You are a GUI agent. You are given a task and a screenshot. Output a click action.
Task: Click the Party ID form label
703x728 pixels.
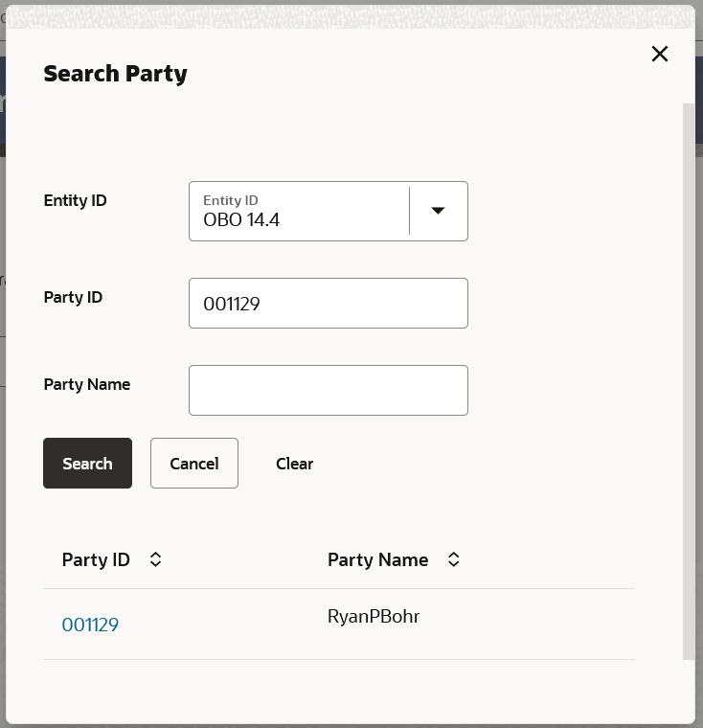click(73, 297)
